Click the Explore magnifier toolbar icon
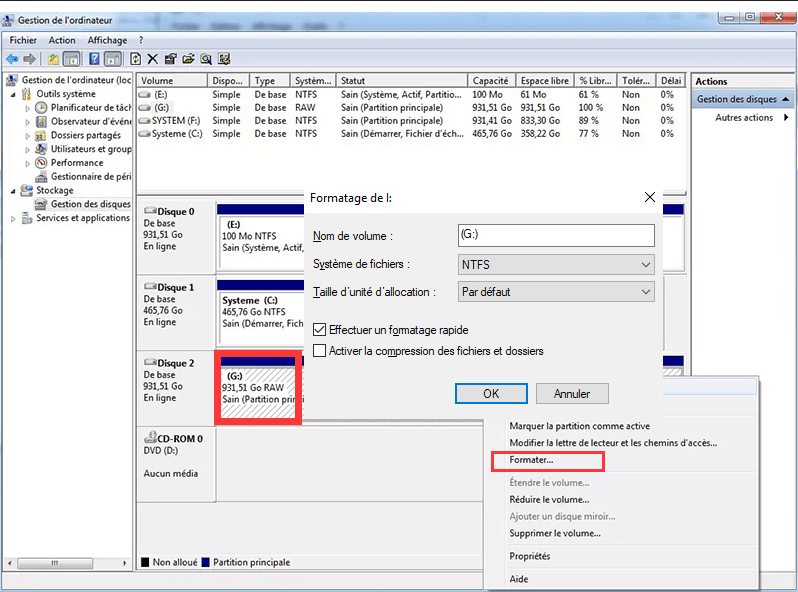 tap(206, 59)
